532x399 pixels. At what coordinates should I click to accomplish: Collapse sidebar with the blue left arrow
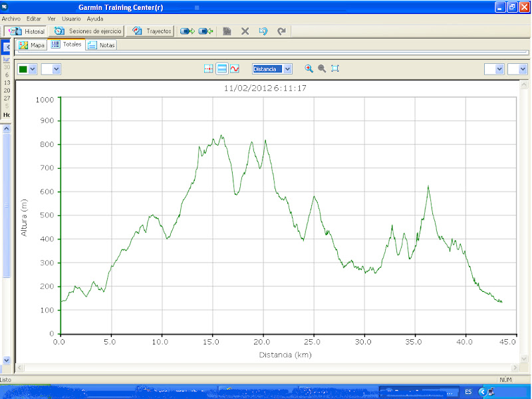tap(7, 47)
